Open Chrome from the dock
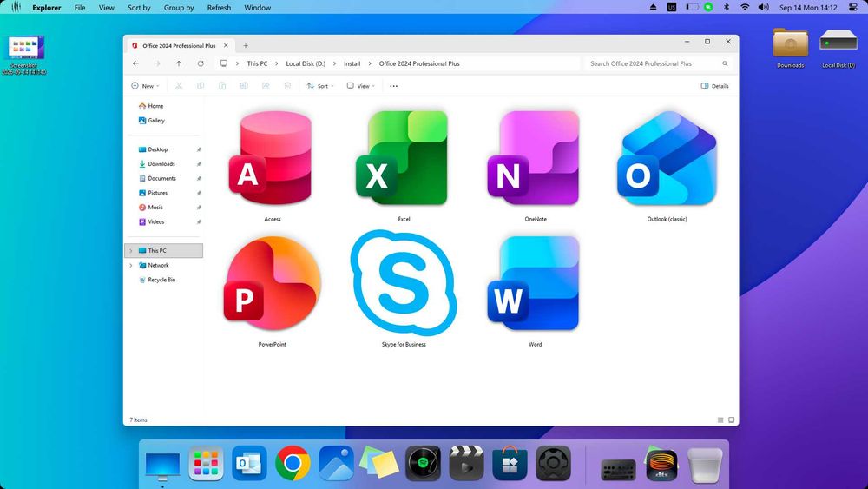The image size is (868, 489). 293,463
